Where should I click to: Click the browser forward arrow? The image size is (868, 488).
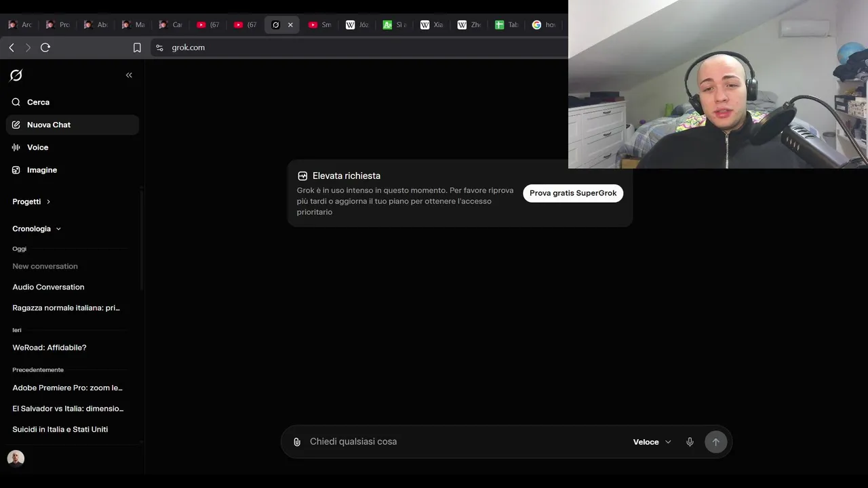click(28, 47)
